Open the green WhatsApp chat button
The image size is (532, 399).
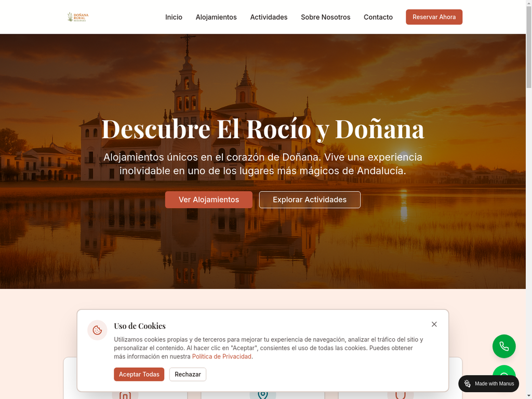pos(504,371)
